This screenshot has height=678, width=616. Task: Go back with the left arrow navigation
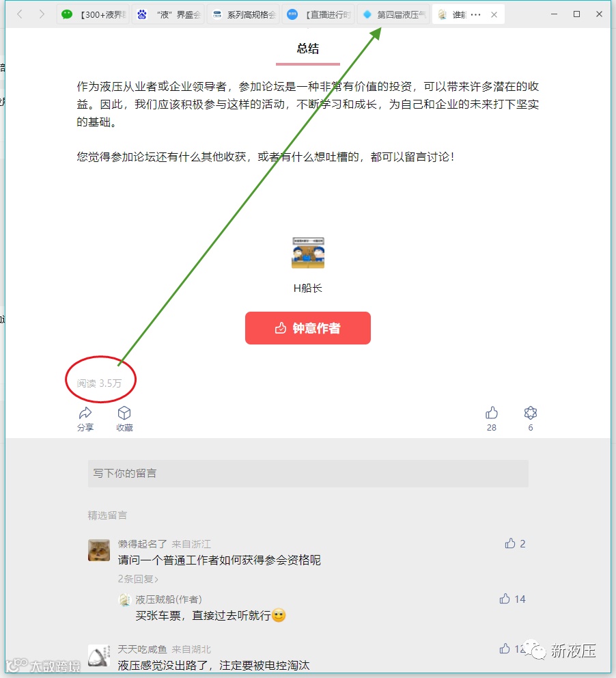tap(20, 14)
